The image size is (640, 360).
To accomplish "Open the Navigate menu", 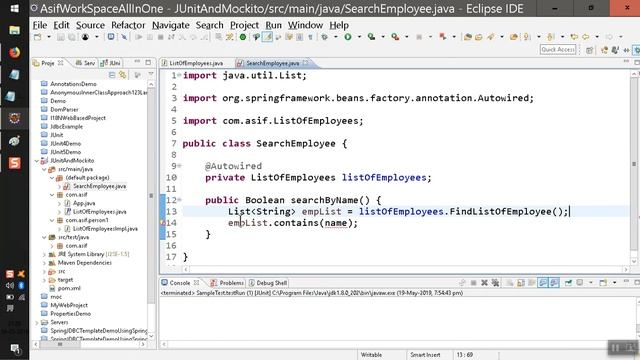I will point(171,25).
